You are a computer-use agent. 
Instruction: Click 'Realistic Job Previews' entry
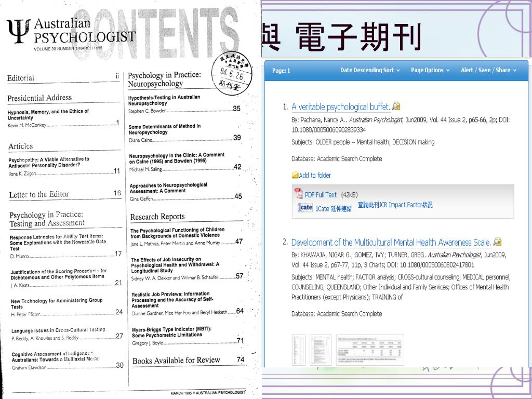[x=172, y=300]
